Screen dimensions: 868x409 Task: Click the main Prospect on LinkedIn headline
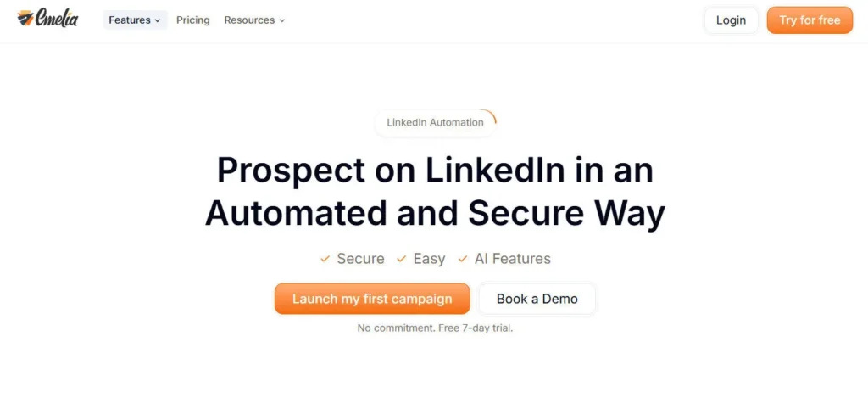[435, 192]
